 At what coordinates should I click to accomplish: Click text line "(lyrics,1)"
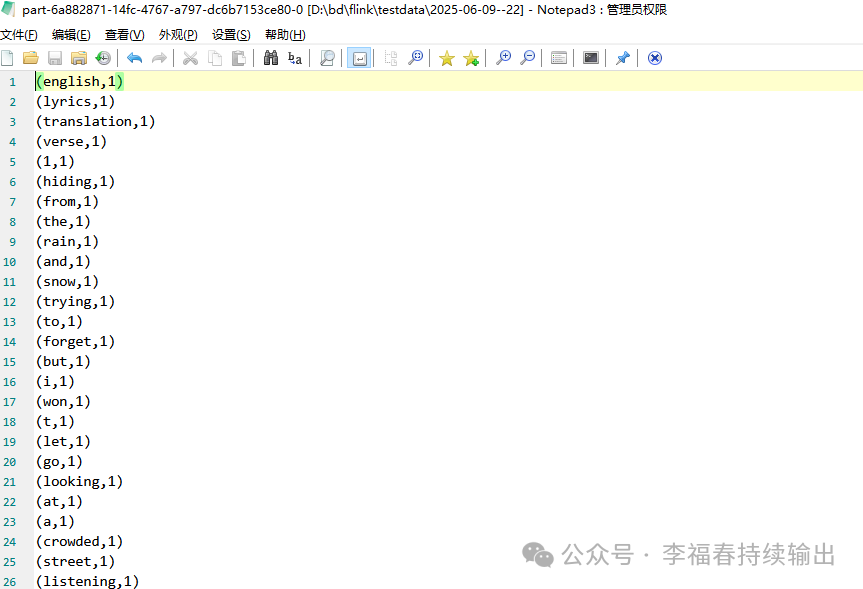click(75, 102)
